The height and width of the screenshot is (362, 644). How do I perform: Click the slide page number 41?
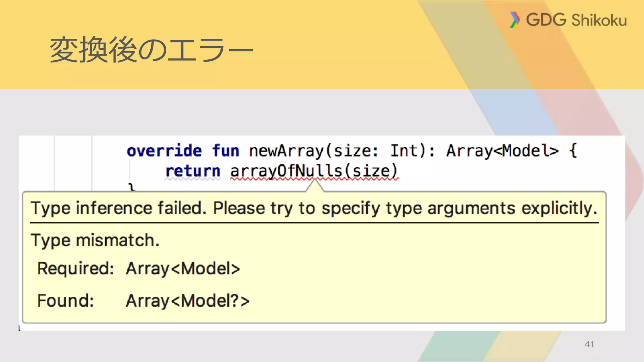tap(589, 344)
